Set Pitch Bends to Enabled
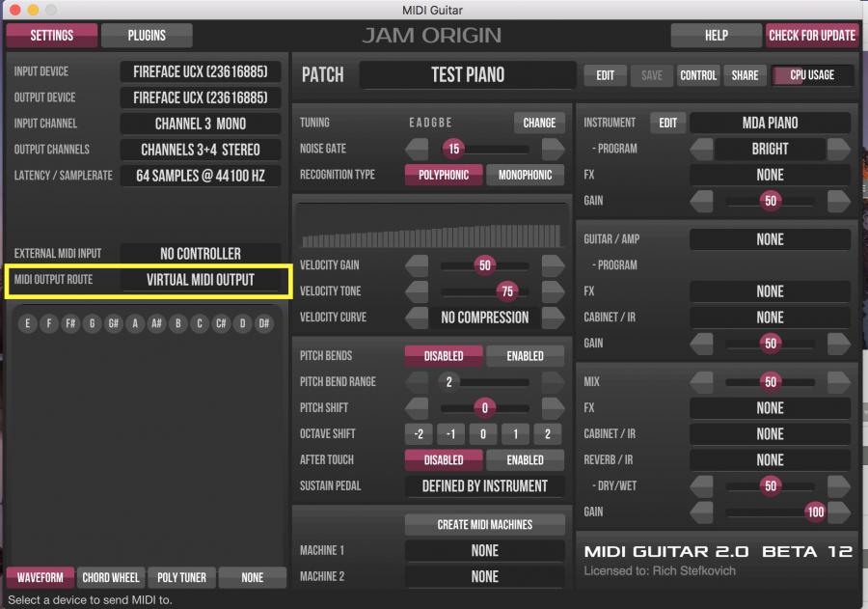Image resolution: width=868 pixels, height=609 pixels. [525, 356]
